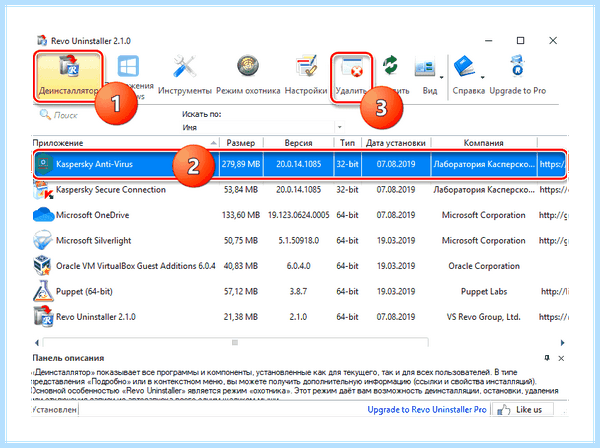This screenshot has width=600, height=448.
Task: Click the Revo Uninstaller title bar icon
Action: (x=41, y=40)
